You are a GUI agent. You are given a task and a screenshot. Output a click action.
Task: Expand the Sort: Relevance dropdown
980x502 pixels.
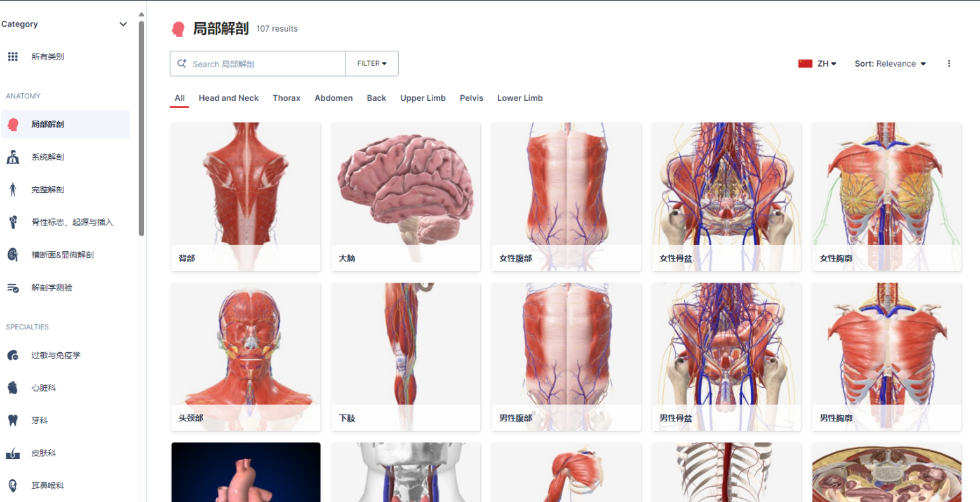pos(890,63)
